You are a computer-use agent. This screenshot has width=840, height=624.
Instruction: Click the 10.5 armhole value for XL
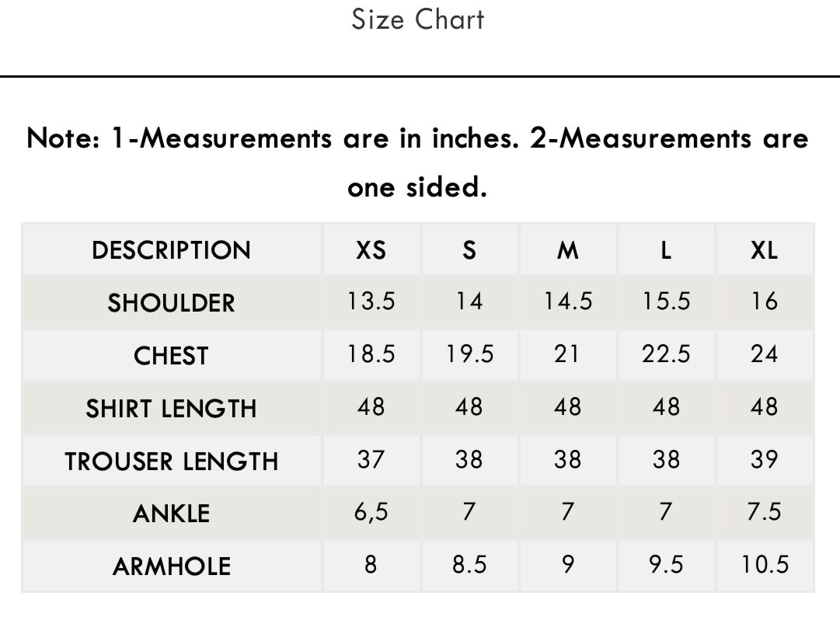(765, 564)
